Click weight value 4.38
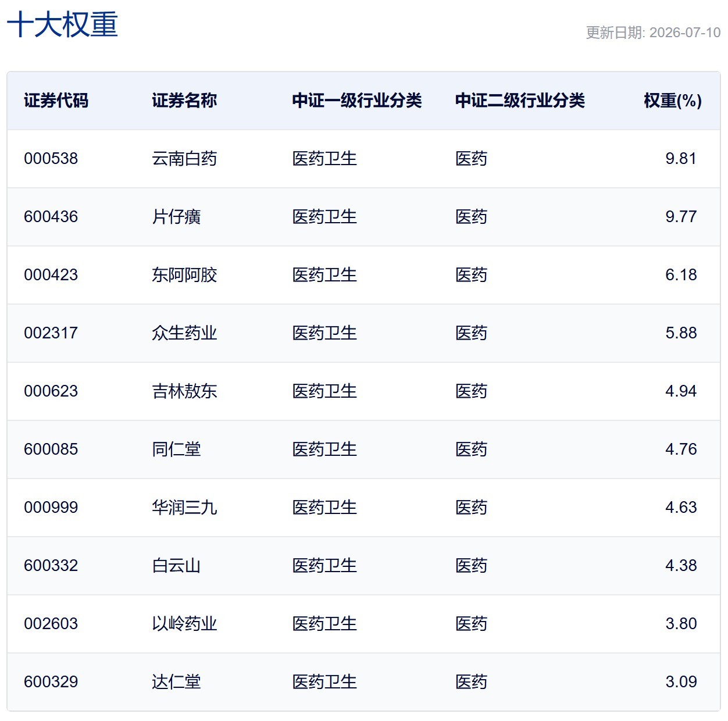The image size is (728, 721). click(x=681, y=566)
